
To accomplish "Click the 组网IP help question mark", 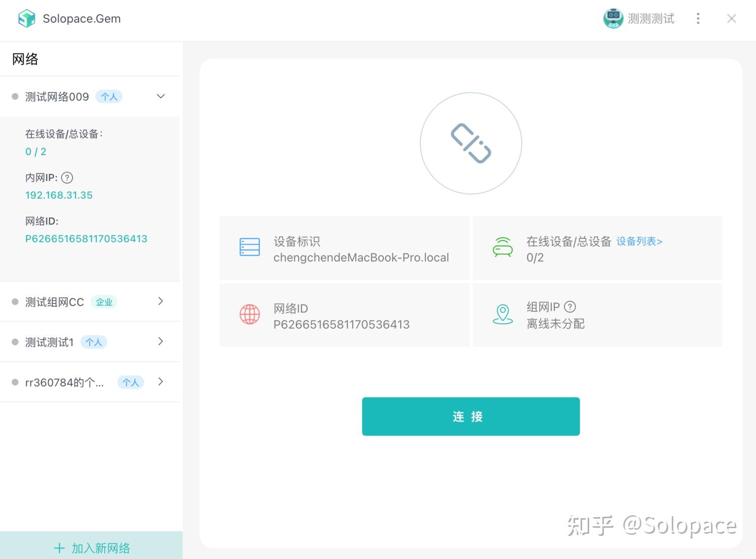I will click(571, 306).
